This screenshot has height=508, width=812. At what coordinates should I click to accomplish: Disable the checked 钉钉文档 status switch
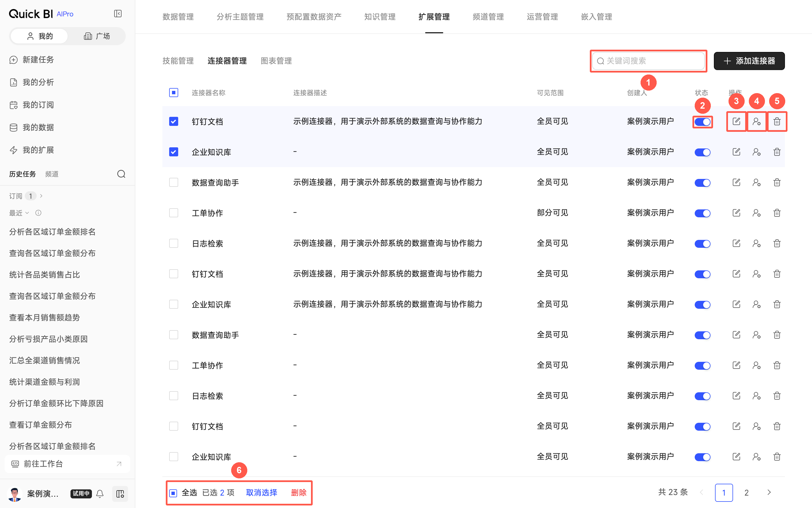[702, 122]
